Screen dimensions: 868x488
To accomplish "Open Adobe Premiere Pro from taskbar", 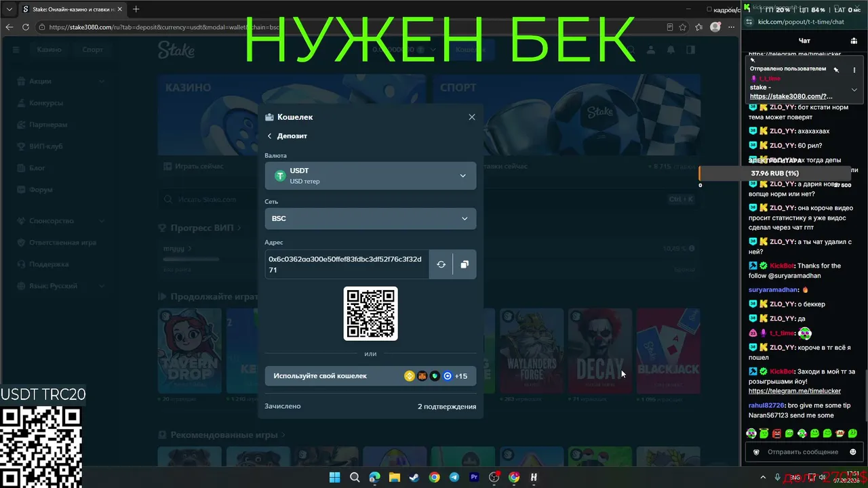I will click(x=474, y=477).
